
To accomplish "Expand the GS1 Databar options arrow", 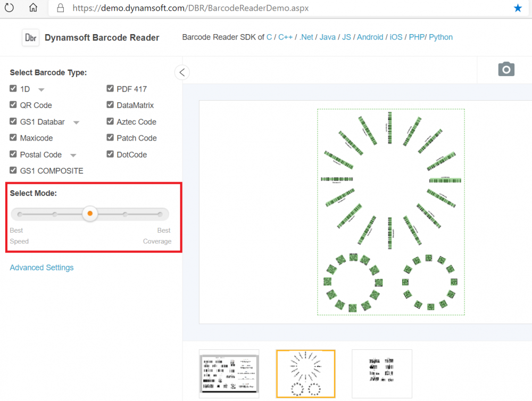I will 76,122.
